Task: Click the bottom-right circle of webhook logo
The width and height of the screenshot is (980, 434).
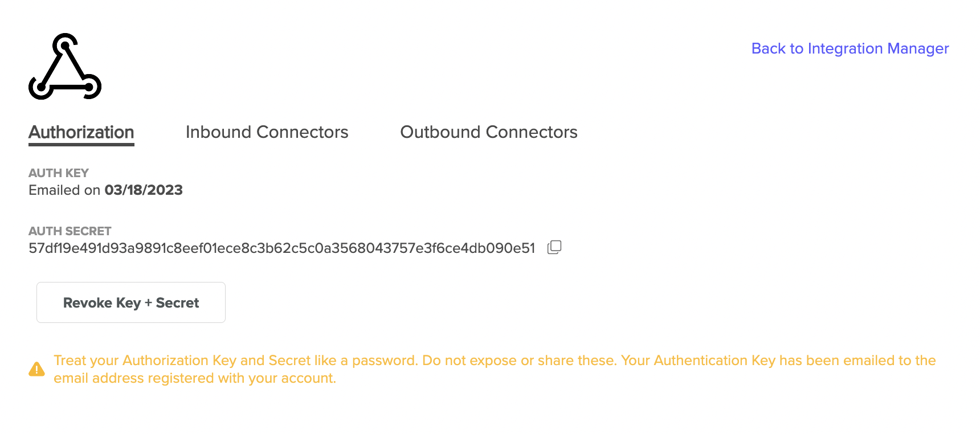Action: point(89,87)
